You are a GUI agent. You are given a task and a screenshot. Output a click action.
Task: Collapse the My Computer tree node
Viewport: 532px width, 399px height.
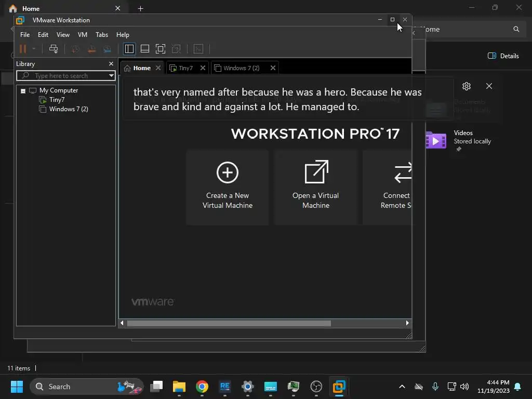(x=23, y=91)
